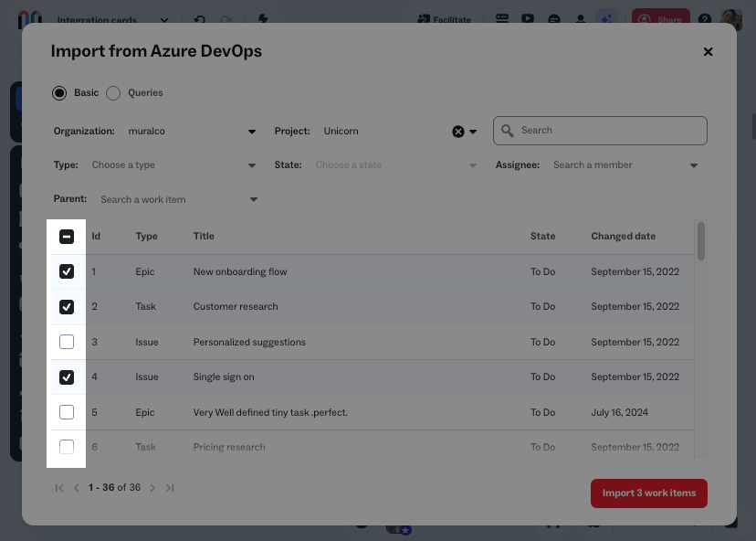
Task: Check the Very Well defined tiny task checkbox
Action: click(67, 412)
